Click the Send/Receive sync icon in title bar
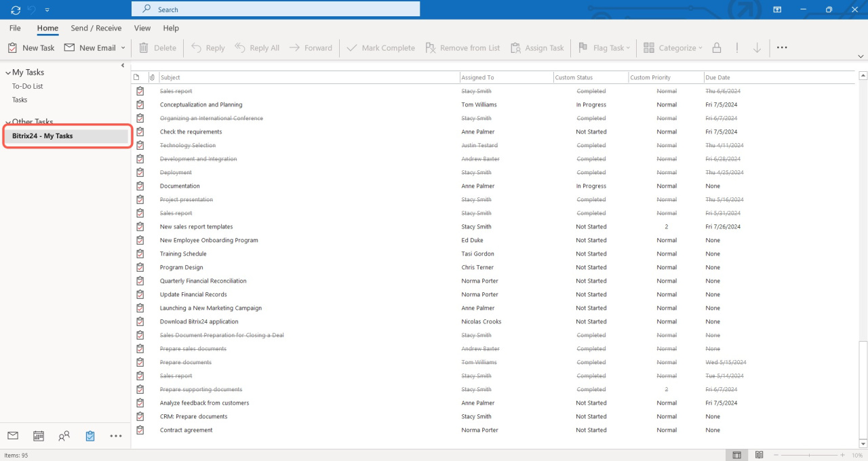 [x=16, y=9]
